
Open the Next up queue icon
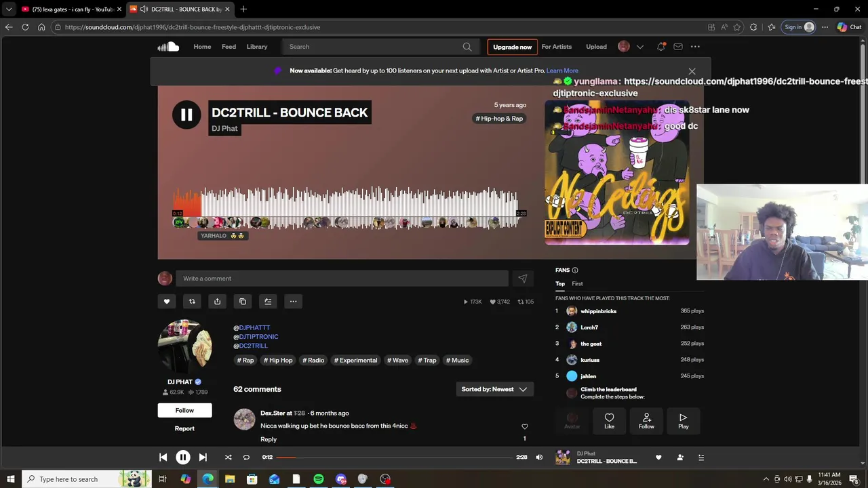point(701,457)
